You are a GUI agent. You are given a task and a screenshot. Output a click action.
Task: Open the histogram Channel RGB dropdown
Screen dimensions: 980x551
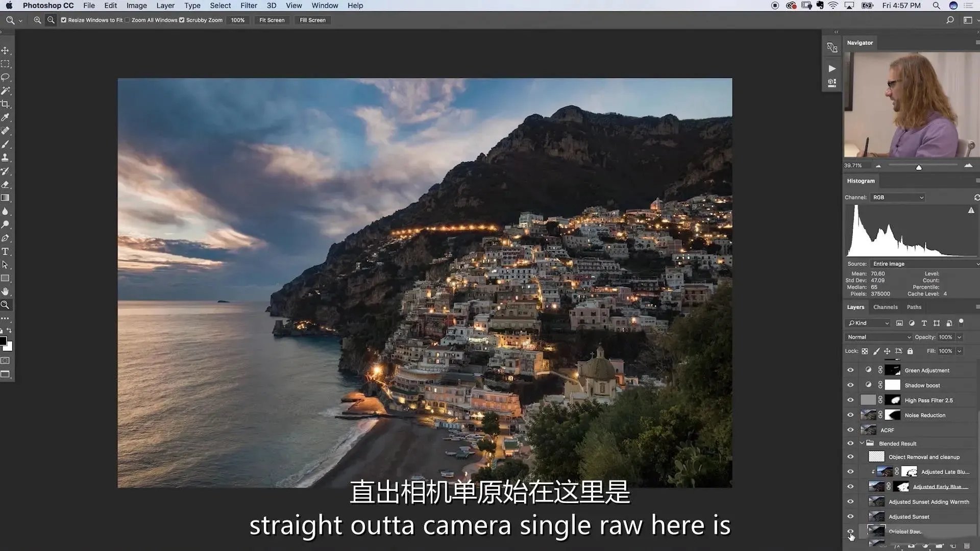[898, 197]
